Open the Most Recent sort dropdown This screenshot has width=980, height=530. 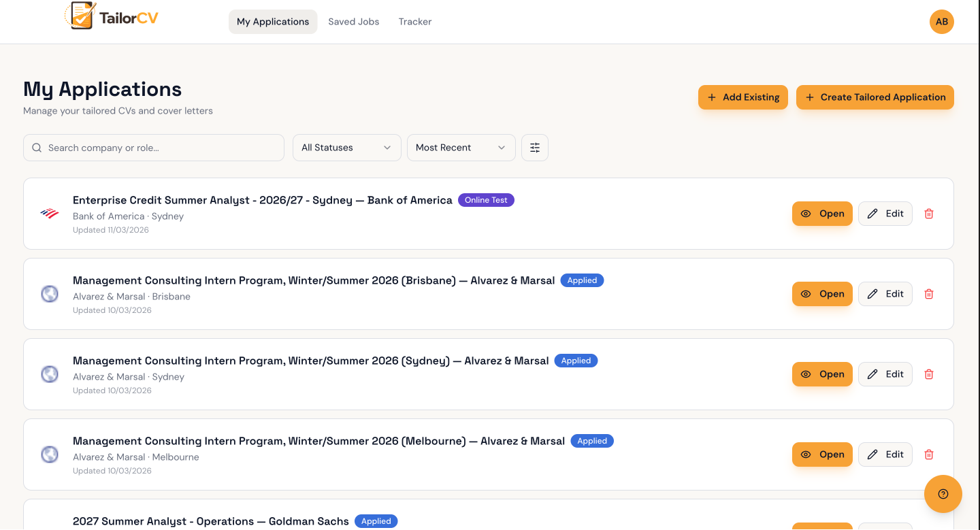pos(461,148)
